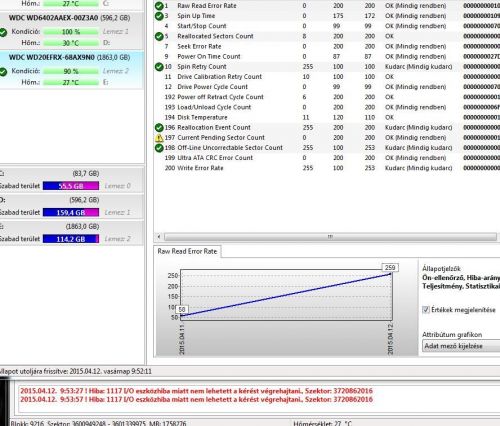Select the Power off Retract Cycle Count row
The width and height of the screenshot is (500, 426).
click(327, 97)
